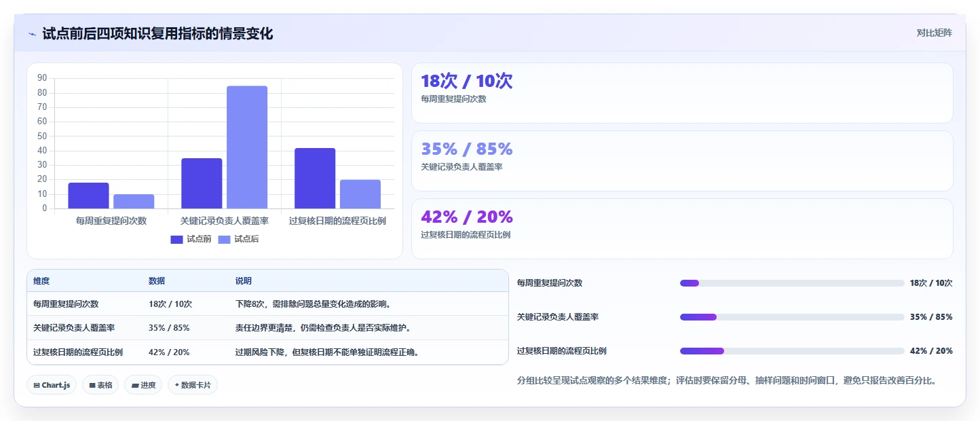The width and height of the screenshot is (980, 421).
Task: Click 试点后 bar for 每周重复提问次数
Action: (134, 201)
